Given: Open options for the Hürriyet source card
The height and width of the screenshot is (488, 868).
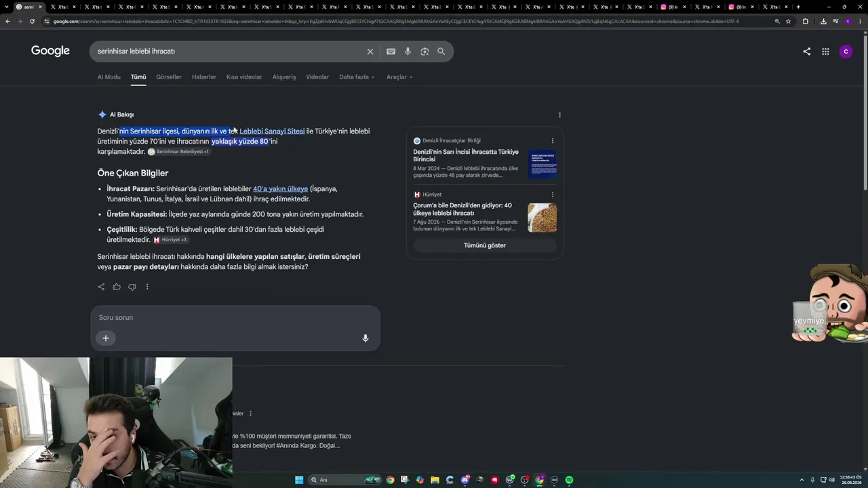Looking at the screenshot, I should point(553,195).
